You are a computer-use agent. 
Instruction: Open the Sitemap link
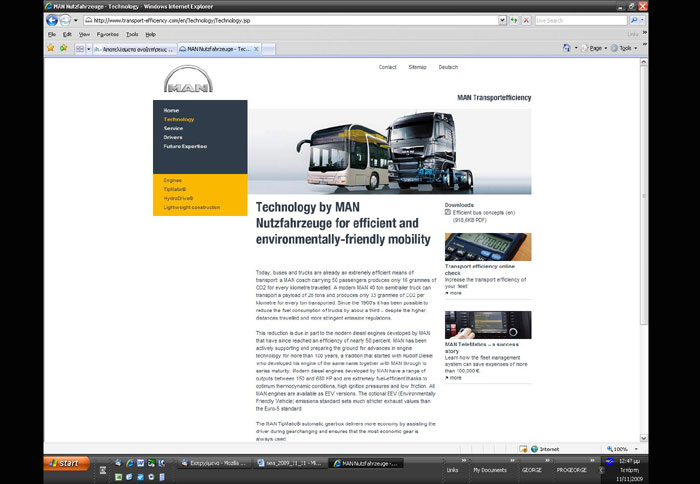417,67
